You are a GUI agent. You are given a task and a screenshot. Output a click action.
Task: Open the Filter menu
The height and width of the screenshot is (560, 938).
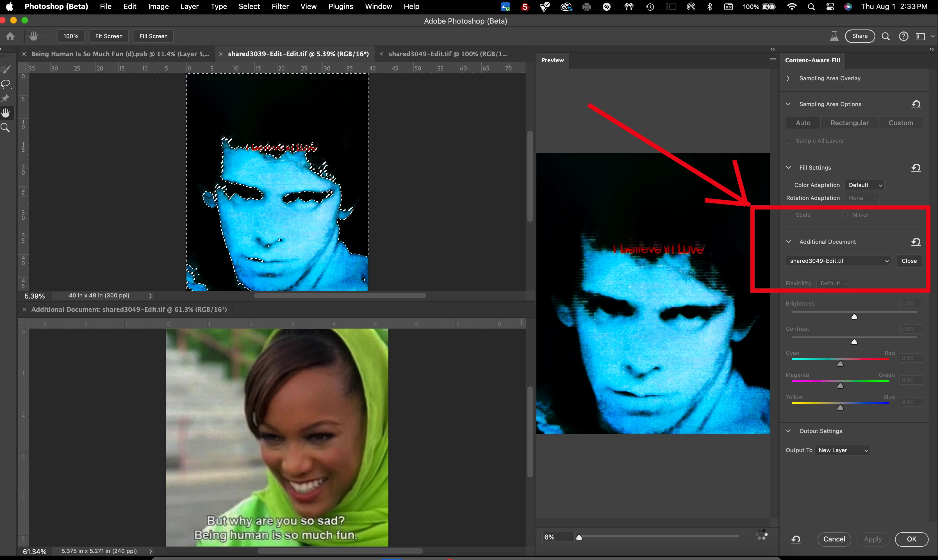coord(280,6)
